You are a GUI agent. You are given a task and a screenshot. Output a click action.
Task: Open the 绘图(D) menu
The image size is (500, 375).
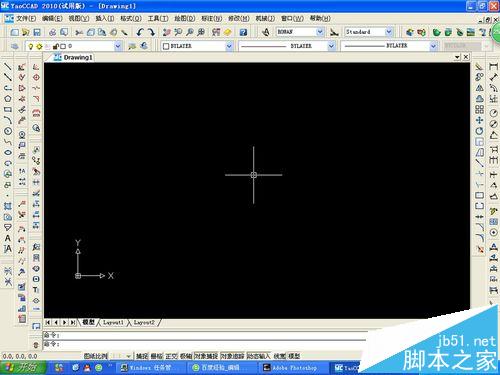pos(185,18)
